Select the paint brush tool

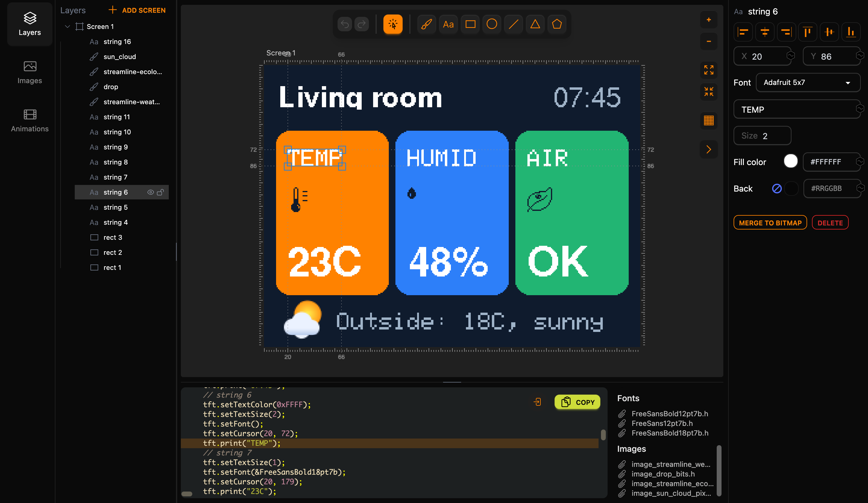(x=427, y=24)
